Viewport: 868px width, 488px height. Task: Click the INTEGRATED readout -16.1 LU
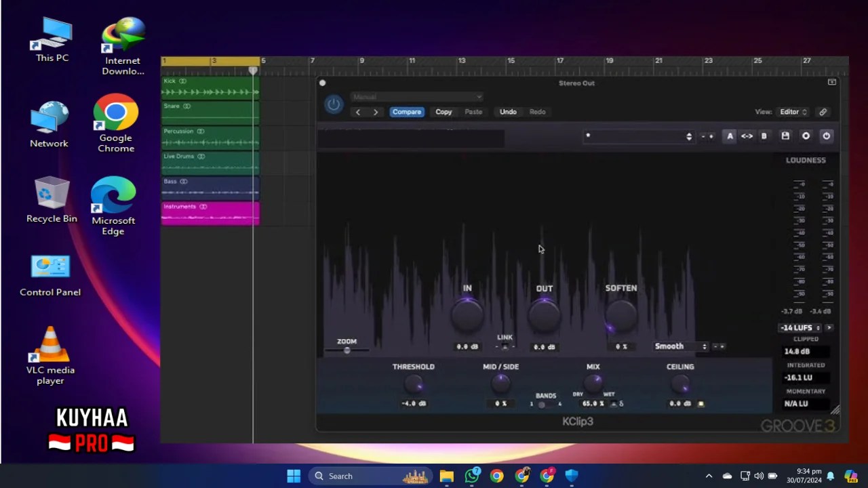tap(806, 378)
